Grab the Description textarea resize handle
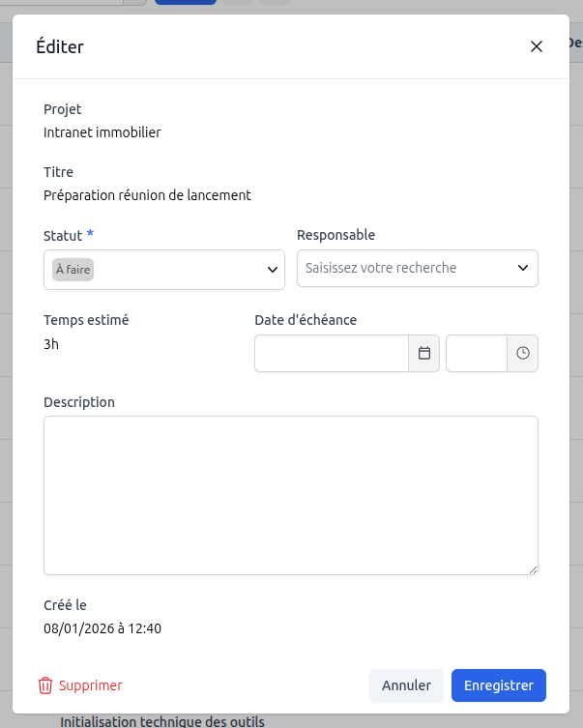The width and height of the screenshot is (583, 728). pyautogui.click(x=533, y=569)
